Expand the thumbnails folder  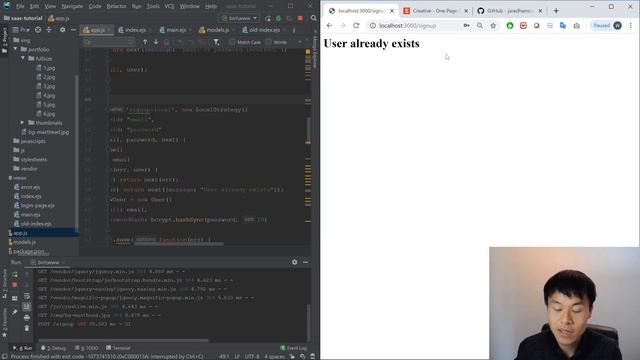[x=23, y=122]
